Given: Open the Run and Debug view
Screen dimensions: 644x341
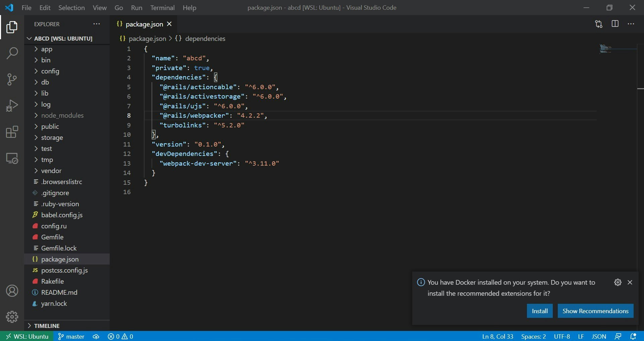Looking at the screenshot, I should point(12,106).
